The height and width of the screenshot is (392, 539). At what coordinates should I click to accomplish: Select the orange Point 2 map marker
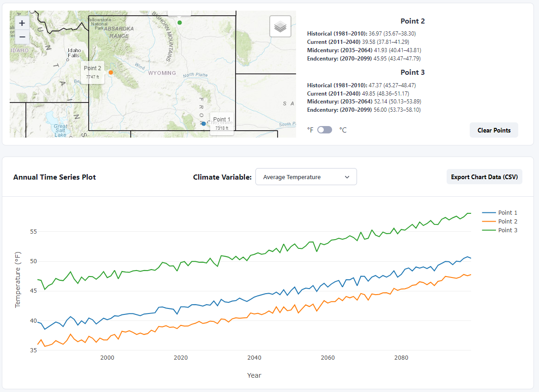[111, 72]
